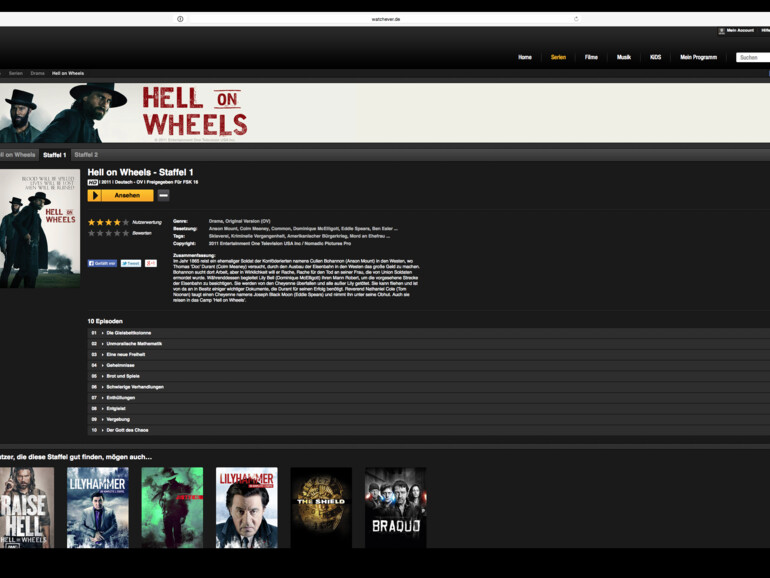This screenshot has height=578, width=770.
Task: Open the Filme section
Action: point(591,57)
